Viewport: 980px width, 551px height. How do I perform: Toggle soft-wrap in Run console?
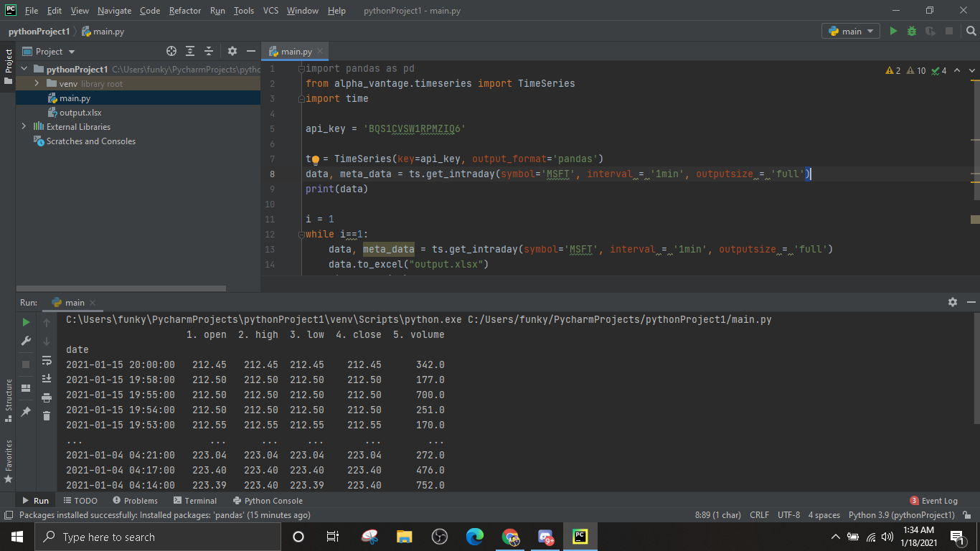tap(47, 360)
